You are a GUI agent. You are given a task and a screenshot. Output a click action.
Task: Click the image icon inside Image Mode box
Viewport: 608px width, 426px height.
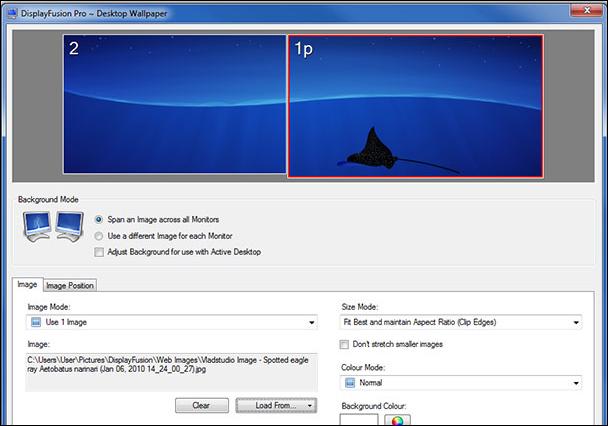click(35, 323)
